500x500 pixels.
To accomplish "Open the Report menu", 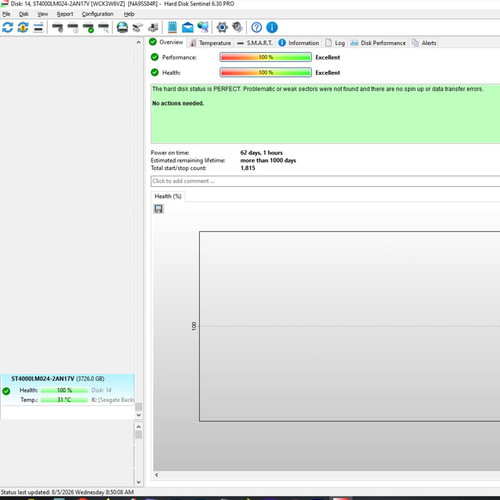I will point(65,14).
